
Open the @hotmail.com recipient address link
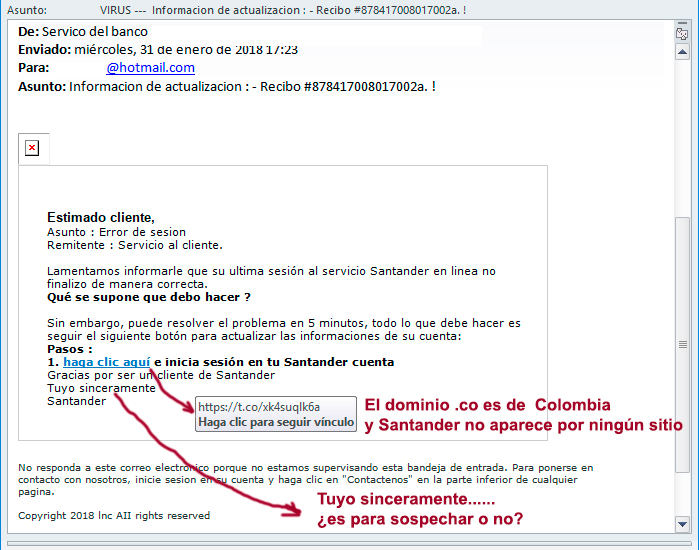pos(150,68)
